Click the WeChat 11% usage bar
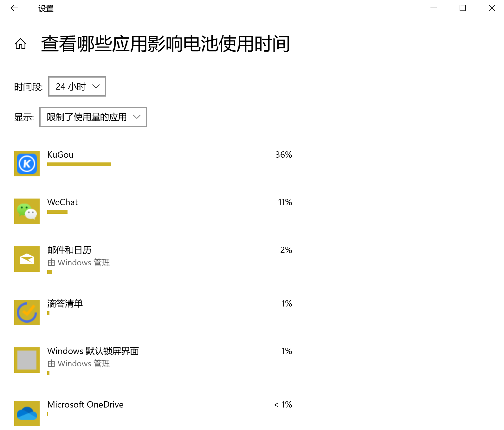This screenshot has height=430, width=504. (57, 212)
